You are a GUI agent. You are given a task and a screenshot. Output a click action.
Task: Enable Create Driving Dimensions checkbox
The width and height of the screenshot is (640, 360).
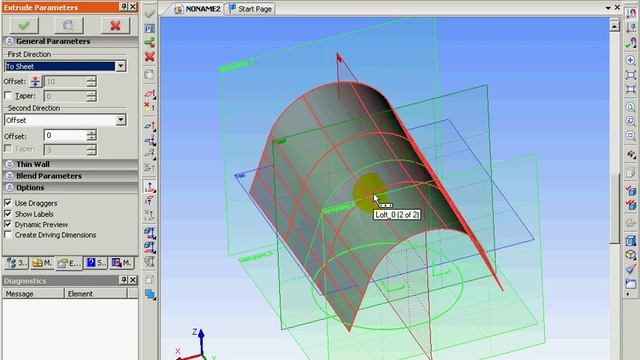pos(8,235)
